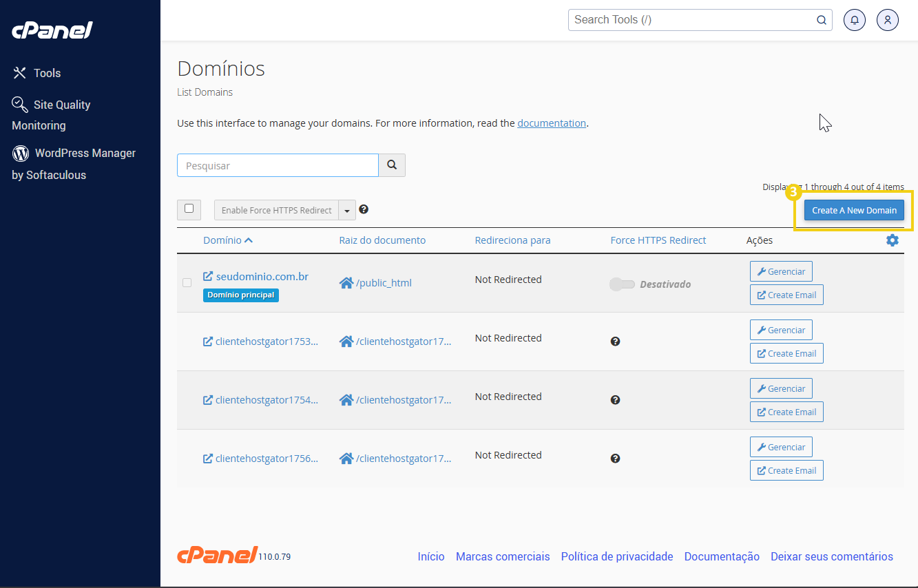This screenshot has height=588, width=918.
Task: Click Create A New Domain
Action: [x=854, y=210]
